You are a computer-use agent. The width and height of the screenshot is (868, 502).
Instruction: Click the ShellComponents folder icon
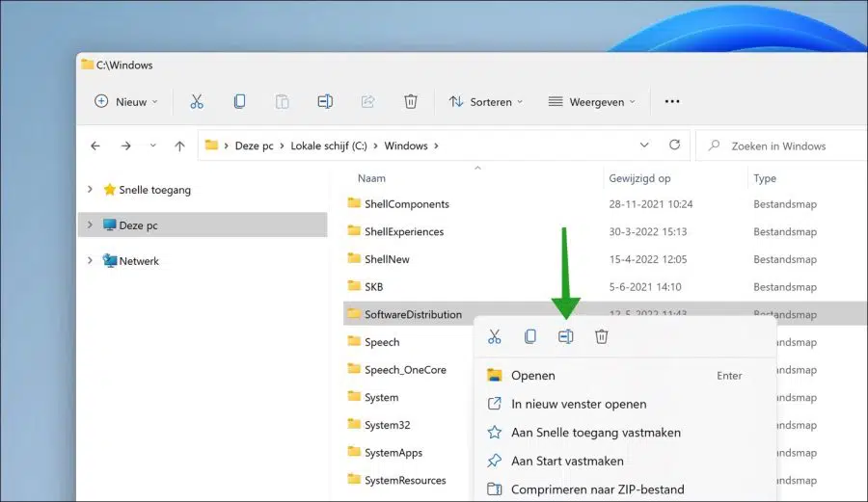click(x=354, y=203)
